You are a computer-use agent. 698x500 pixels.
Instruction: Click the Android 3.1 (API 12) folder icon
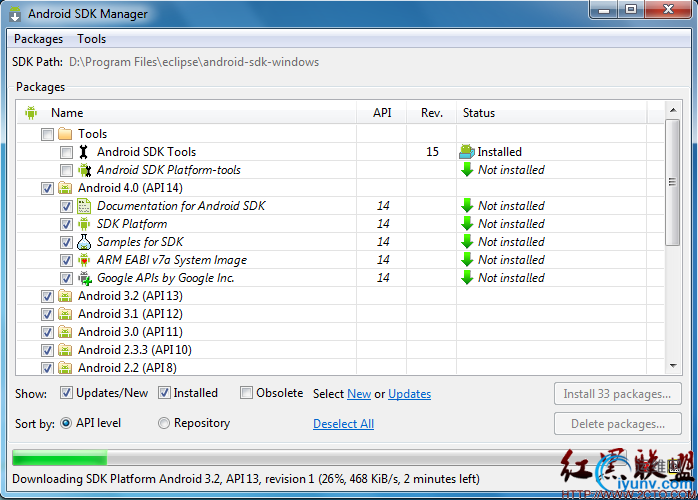[x=65, y=314]
